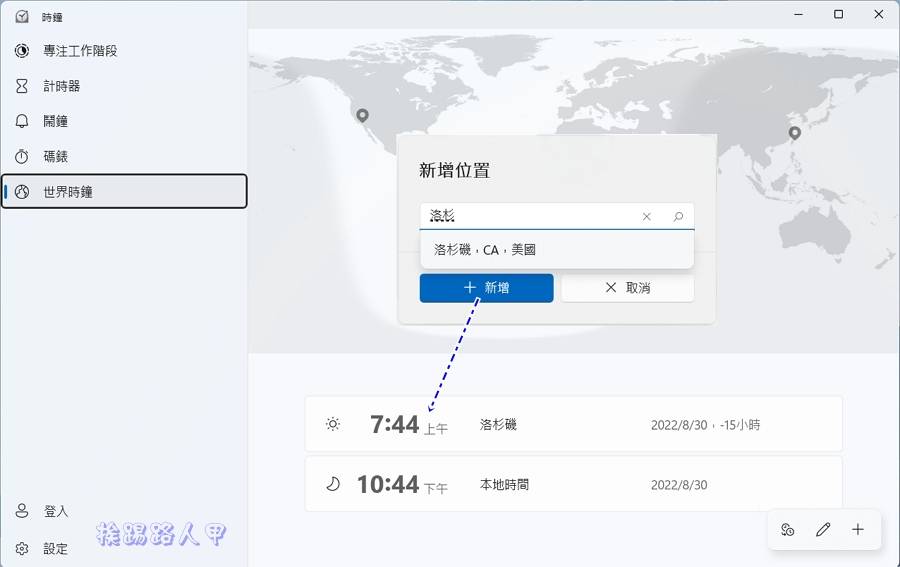Open the 專注工作階段 focus sessions page
This screenshot has height=567, width=900.
coord(80,51)
